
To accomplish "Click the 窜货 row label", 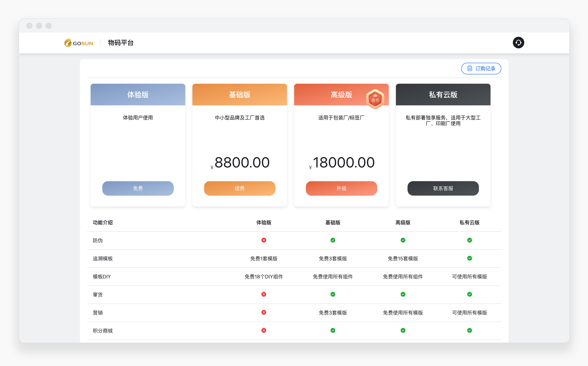I will pyautogui.click(x=98, y=295).
